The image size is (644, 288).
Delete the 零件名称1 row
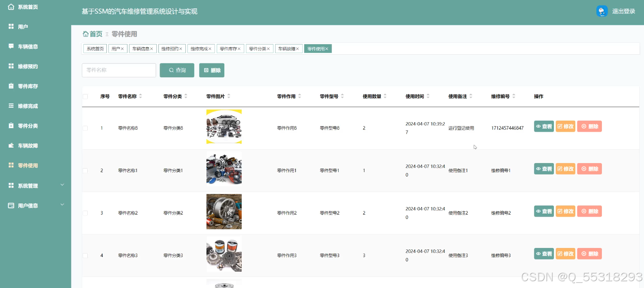click(x=590, y=169)
